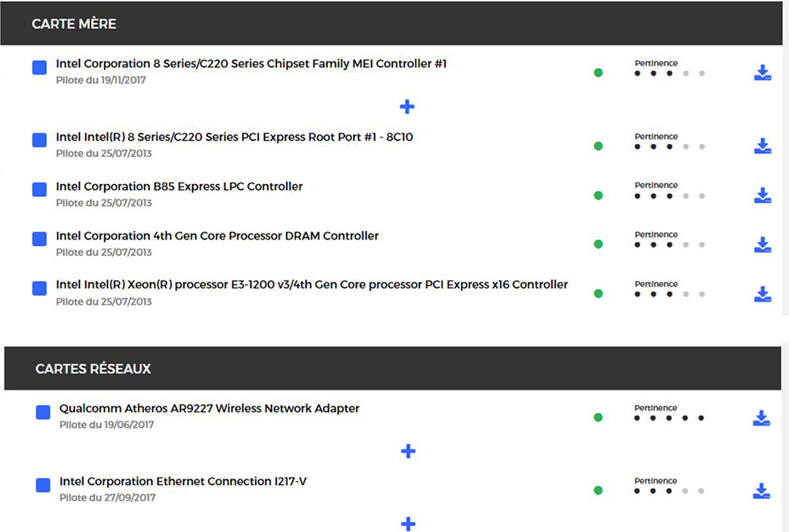Viewport: 789px width, 532px height.
Task: Click the CARTES RÉSEAUX section header
Action: click(x=93, y=369)
